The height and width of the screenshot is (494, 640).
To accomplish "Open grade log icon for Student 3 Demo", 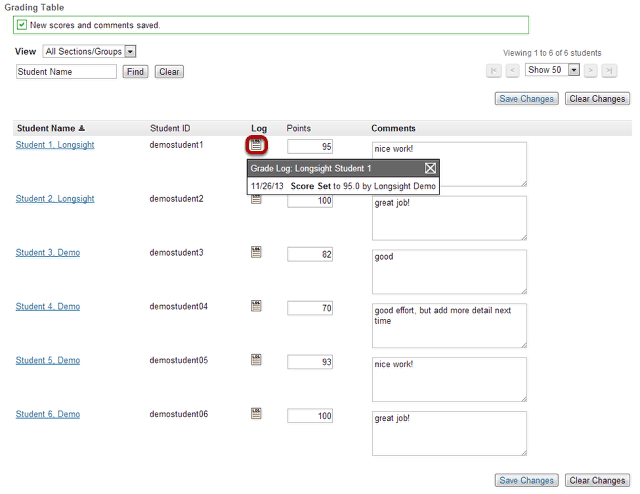I will 256,252.
